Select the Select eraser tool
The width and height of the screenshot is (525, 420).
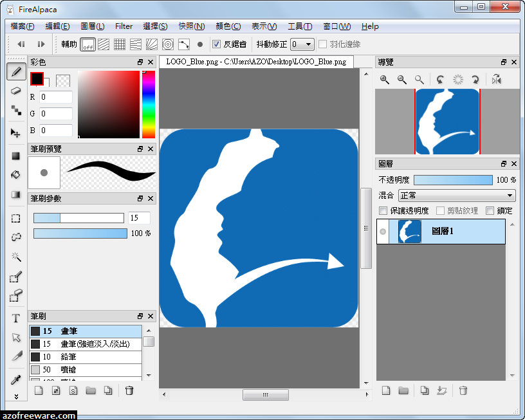pyautogui.click(x=16, y=295)
